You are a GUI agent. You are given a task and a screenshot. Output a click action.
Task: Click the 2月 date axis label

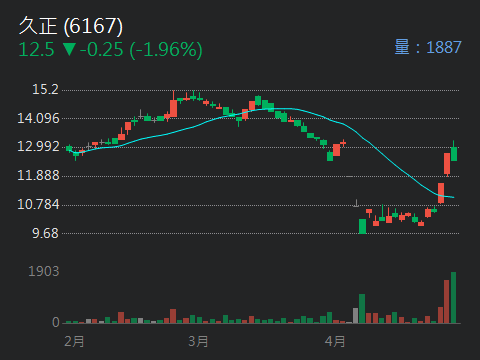pyautogui.click(x=74, y=342)
